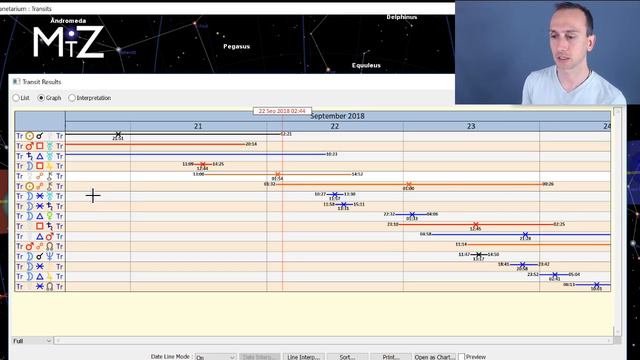Click the Andromeda label in the planetarium window

[x=68, y=20]
